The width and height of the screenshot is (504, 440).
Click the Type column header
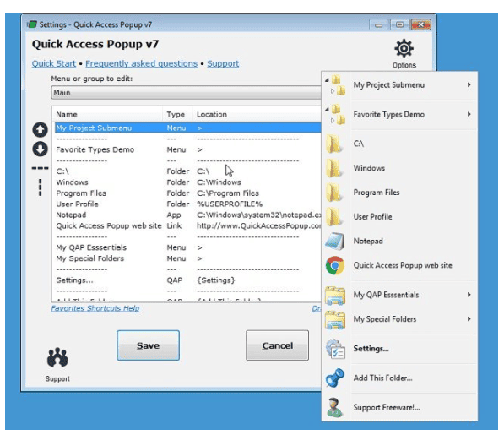[x=178, y=115]
